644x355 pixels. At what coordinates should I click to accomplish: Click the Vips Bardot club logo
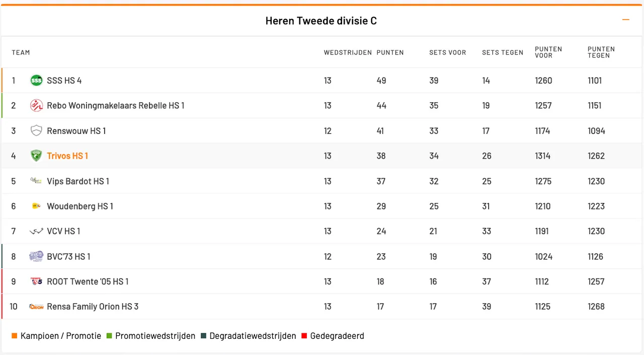36,181
